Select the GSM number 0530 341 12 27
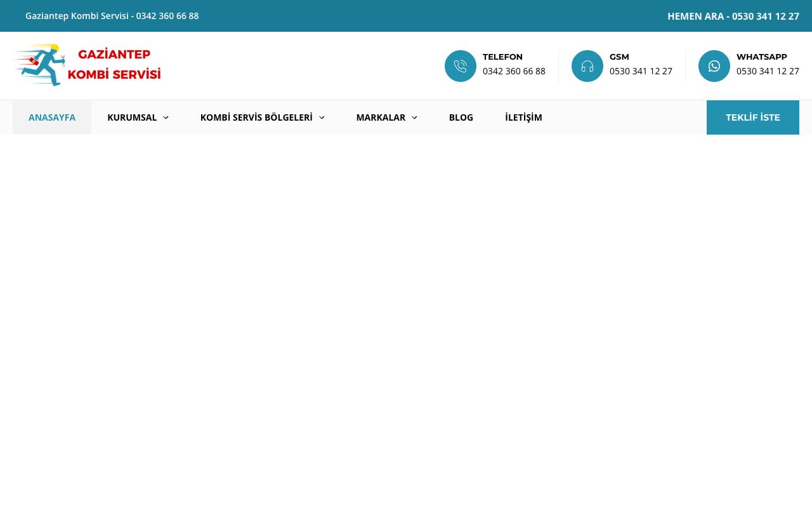The image size is (812, 508). click(x=641, y=71)
